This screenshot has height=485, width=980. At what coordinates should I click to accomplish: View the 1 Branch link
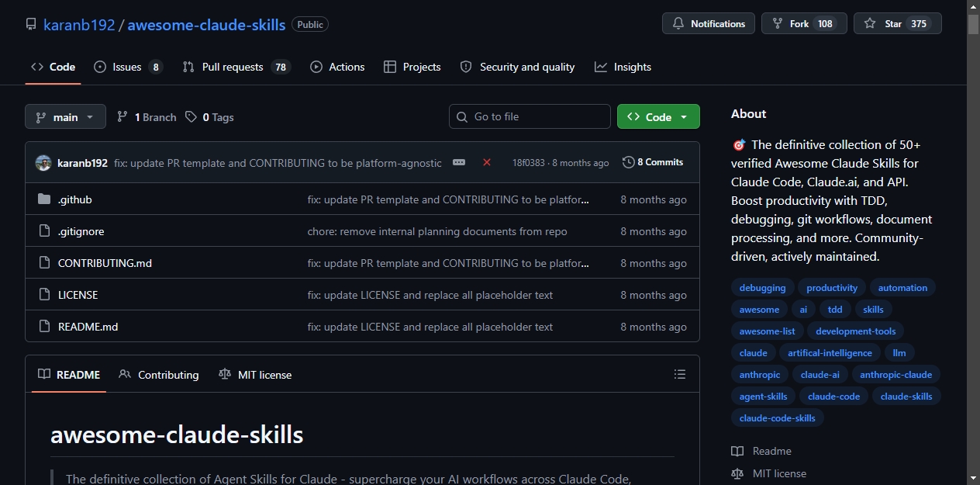(147, 117)
